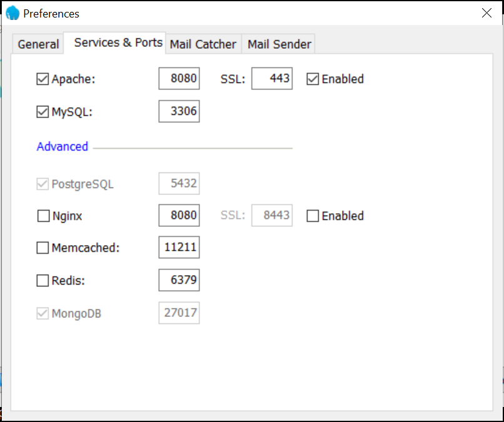Click the MySQL port field 3306
The width and height of the screenshot is (504, 422).
click(179, 111)
